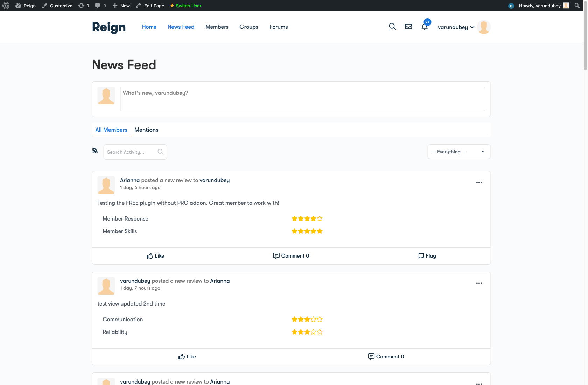Set the fifth Communication rating star

tap(320, 319)
